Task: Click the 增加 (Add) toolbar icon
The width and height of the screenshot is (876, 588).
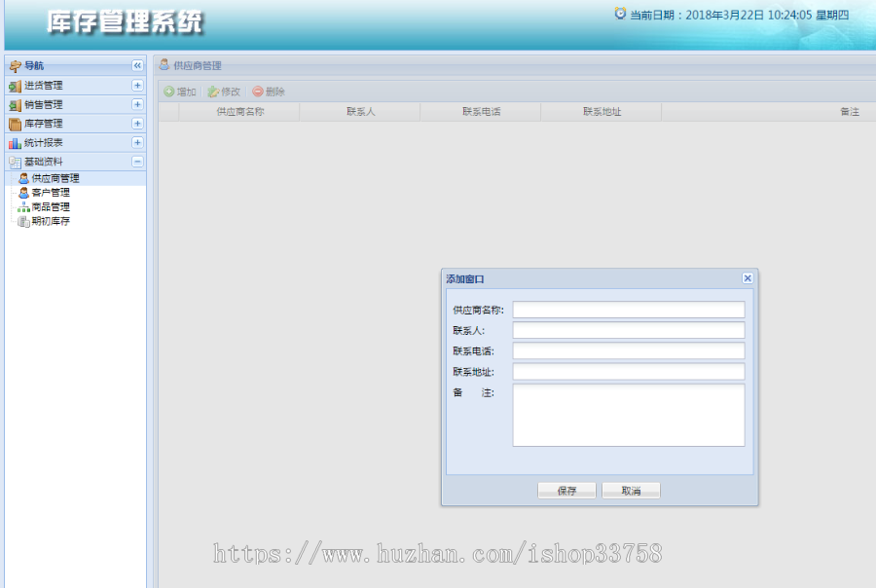Action: [x=167, y=91]
